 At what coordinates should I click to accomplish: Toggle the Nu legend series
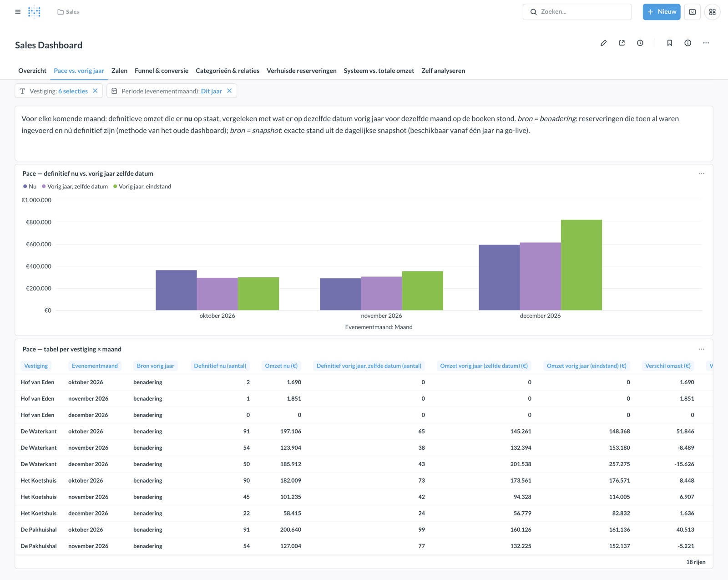pyautogui.click(x=30, y=186)
